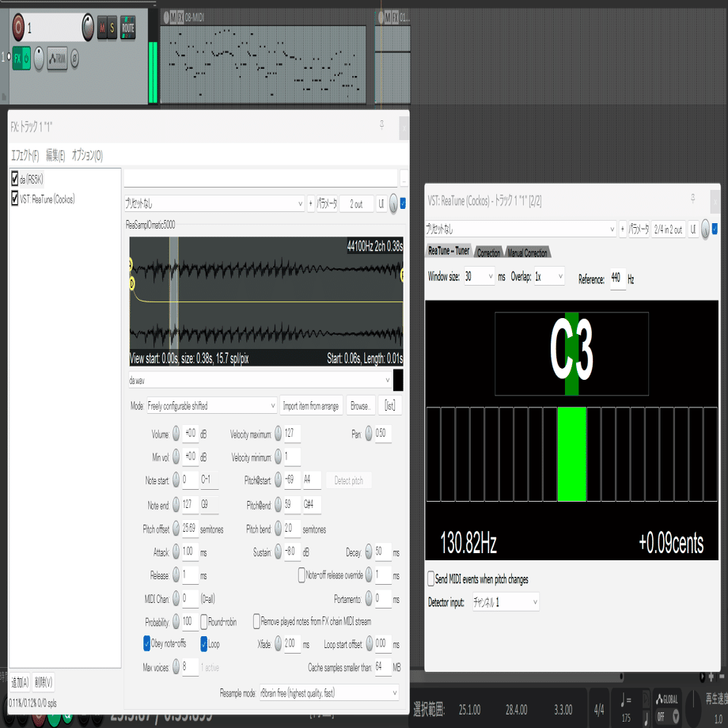Screen dimensions: 728x728
Task: Click the Max voices knob
Action: 176,667
